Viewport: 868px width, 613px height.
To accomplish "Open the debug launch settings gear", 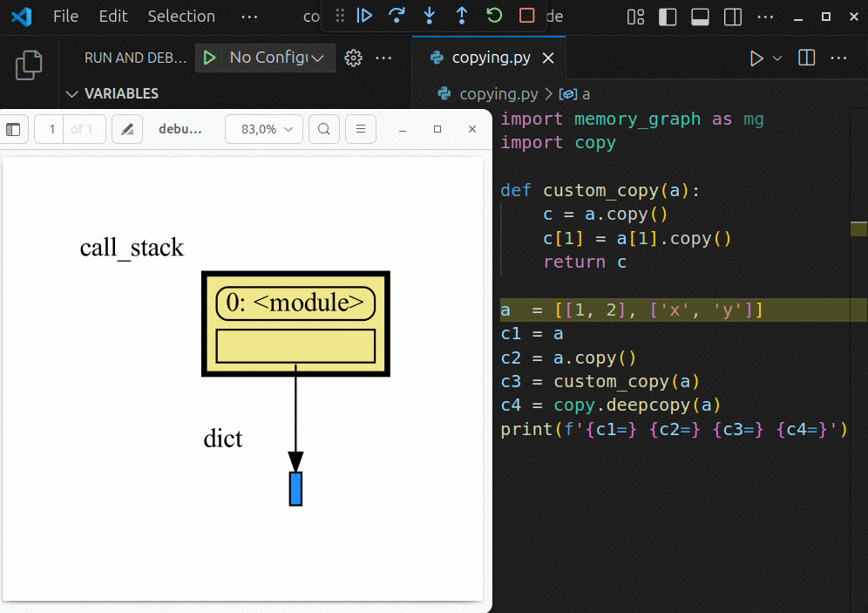I will click(352, 58).
